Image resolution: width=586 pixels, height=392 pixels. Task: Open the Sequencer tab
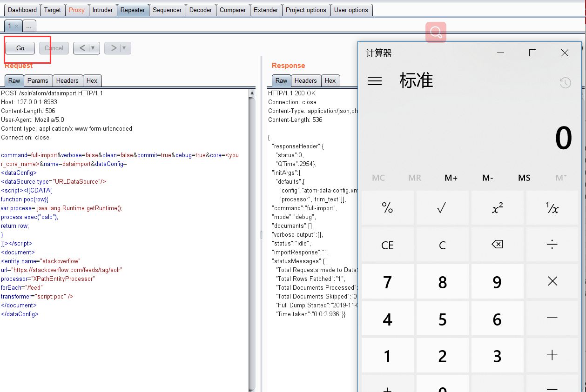167,10
